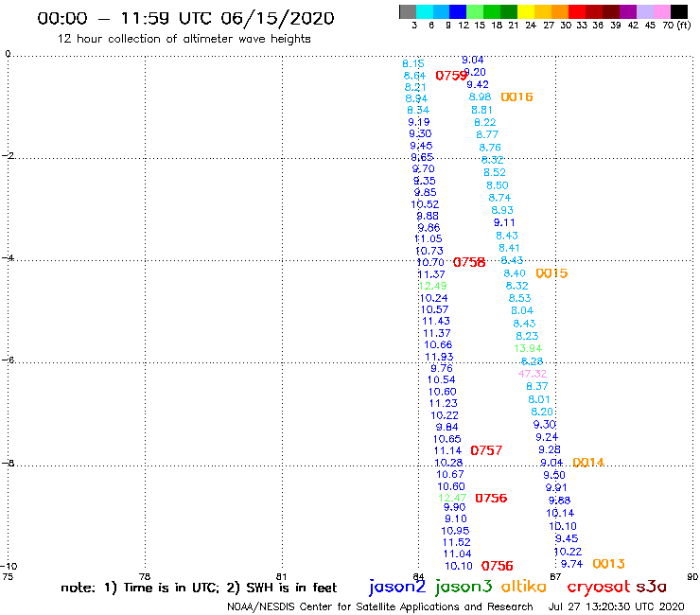Select the yellow 24 ft legend swatch

[526, 11]
